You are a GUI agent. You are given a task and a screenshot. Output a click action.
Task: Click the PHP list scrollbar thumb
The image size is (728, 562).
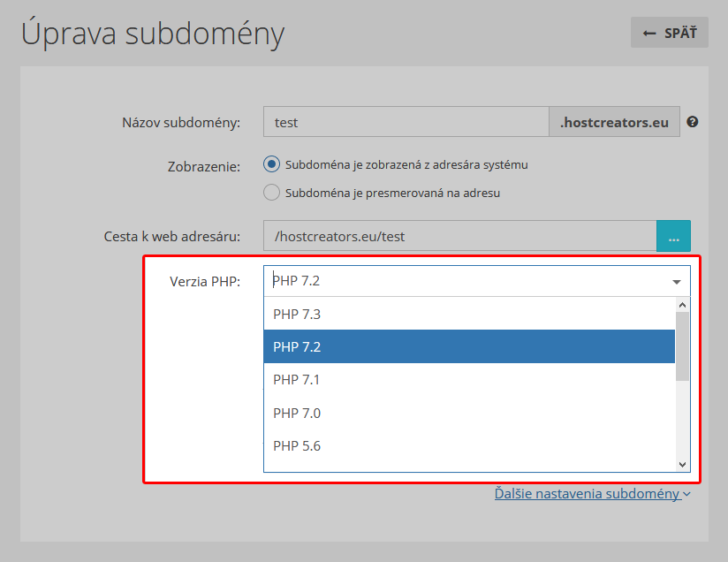(682, 346)
